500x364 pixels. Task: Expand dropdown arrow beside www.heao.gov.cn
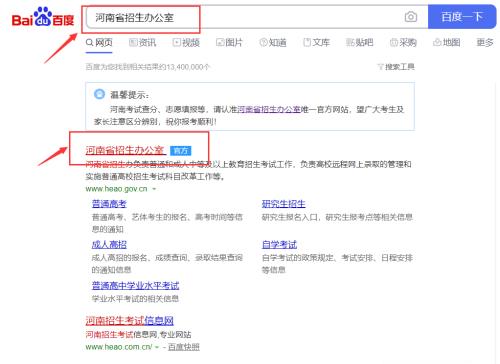pyautogui.click(x=154, y=189)
